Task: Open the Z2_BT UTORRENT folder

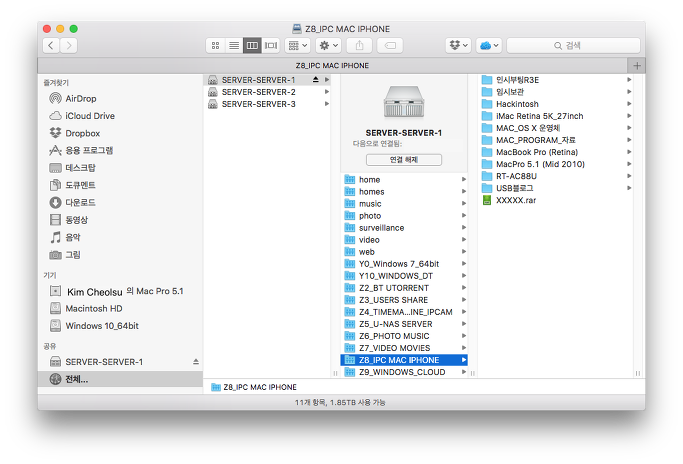Action: click(x=404, y=288)
